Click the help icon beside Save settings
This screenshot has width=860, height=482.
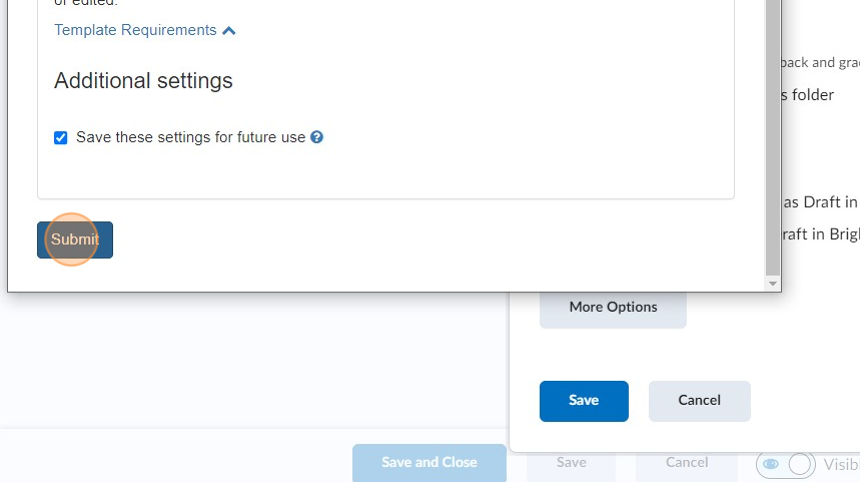pos(317,137)
